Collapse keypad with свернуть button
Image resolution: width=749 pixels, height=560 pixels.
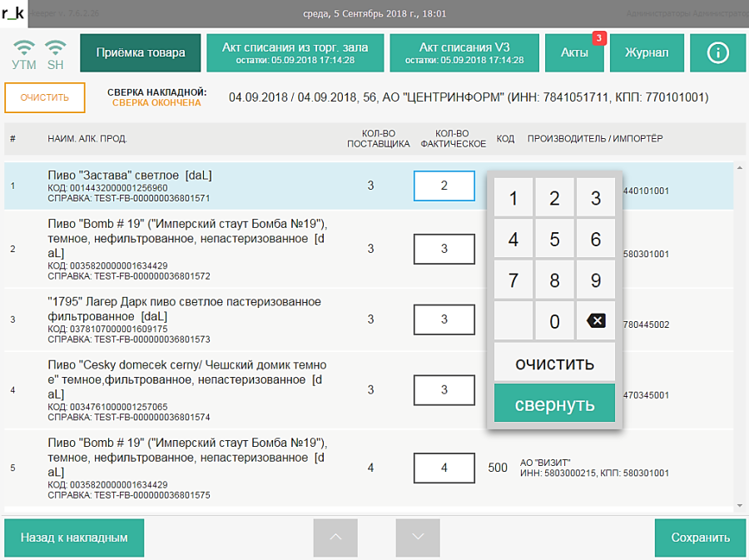pos(554,404)
